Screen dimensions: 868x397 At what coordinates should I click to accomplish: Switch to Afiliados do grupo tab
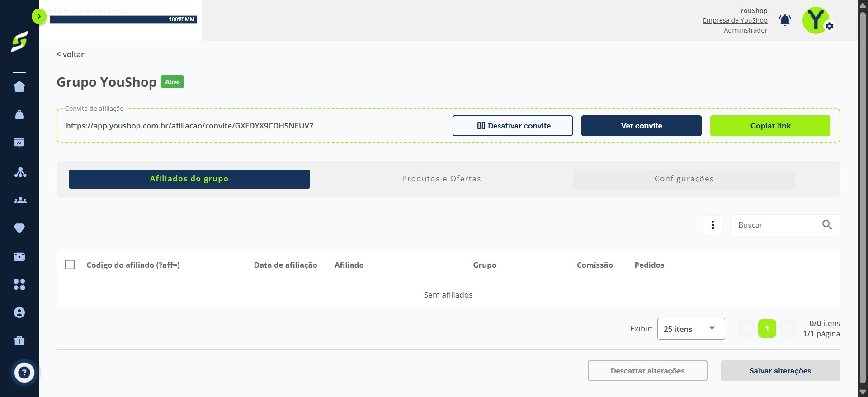[x=189, y=179]
